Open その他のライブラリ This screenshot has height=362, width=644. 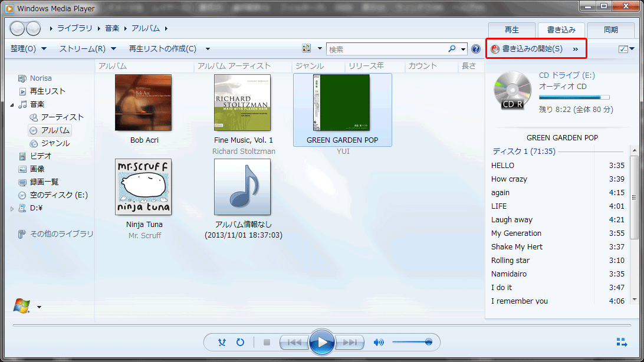tap(61, 233)
